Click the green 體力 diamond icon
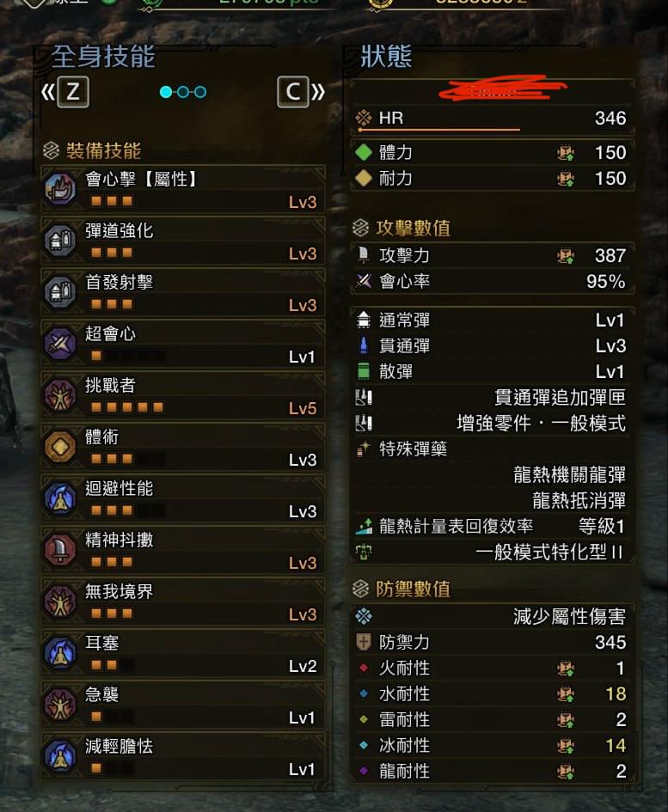Image resolution: width=668 pixels, height=812 pixels. click(x=364, y=152)
